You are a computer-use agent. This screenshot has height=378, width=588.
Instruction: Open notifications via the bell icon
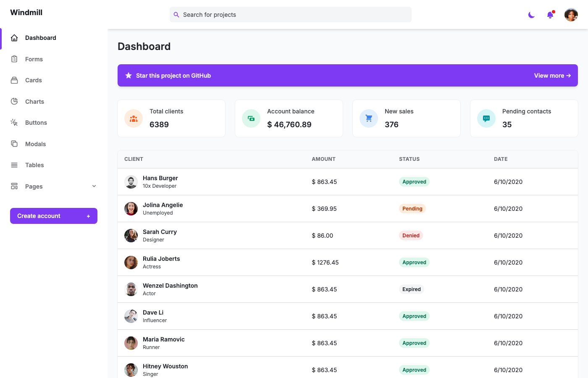pyautogui.click(x=550, y=15)
